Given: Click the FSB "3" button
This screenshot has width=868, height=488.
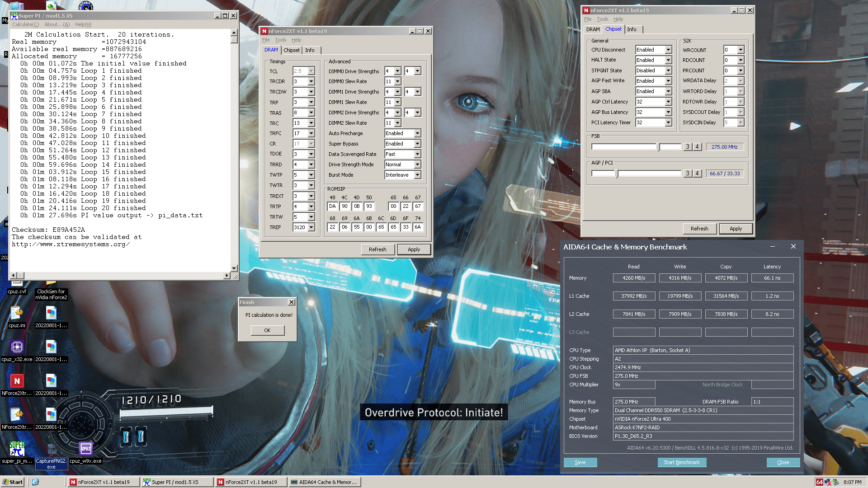Looking at the screenshot, I should point(687,147).
